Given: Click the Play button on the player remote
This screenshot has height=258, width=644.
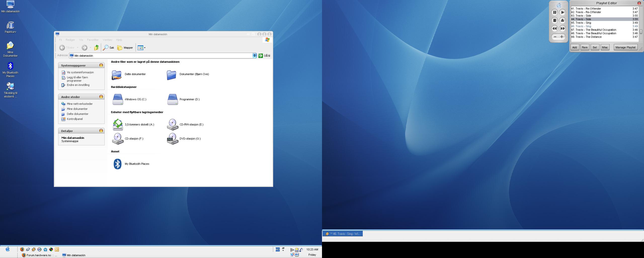Looking at the screenshot, I should click(x=562, y=12).
